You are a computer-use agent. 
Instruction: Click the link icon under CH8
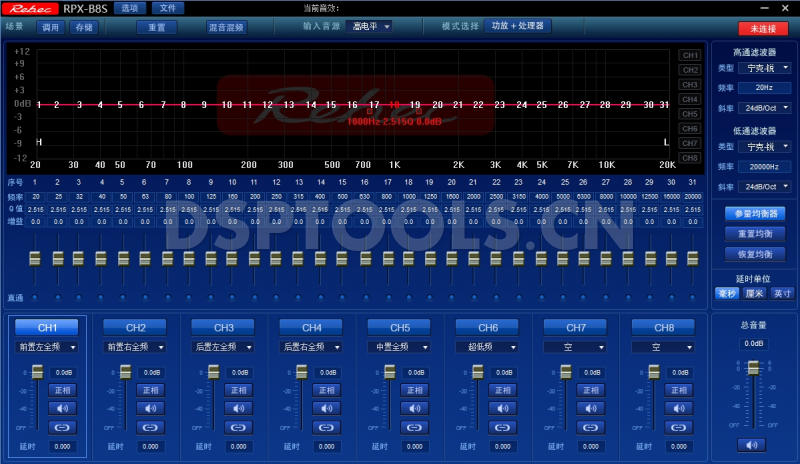coord(678,427)
